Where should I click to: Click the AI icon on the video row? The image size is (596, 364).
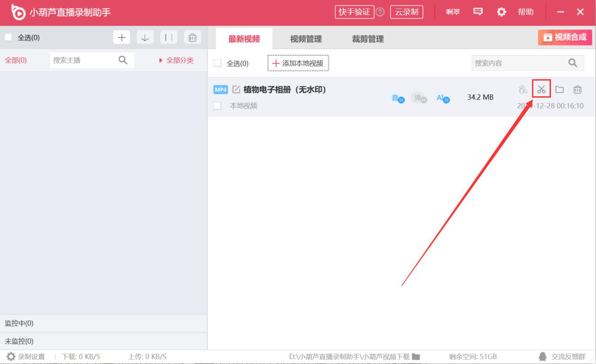tap(442, 98)
